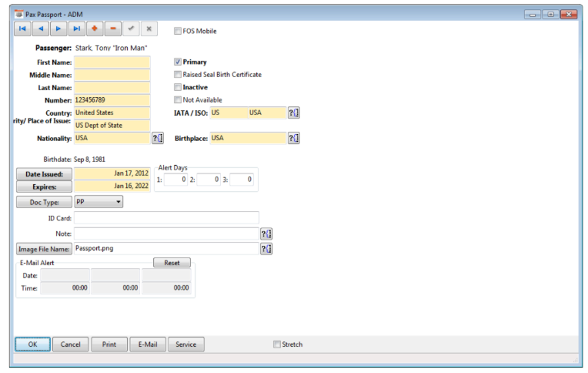Click the Print button
588x373 pixels.
109,344
